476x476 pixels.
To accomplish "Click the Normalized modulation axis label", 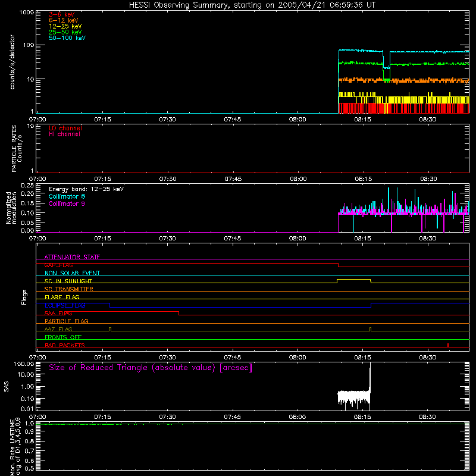I will (x=11, y=208).
